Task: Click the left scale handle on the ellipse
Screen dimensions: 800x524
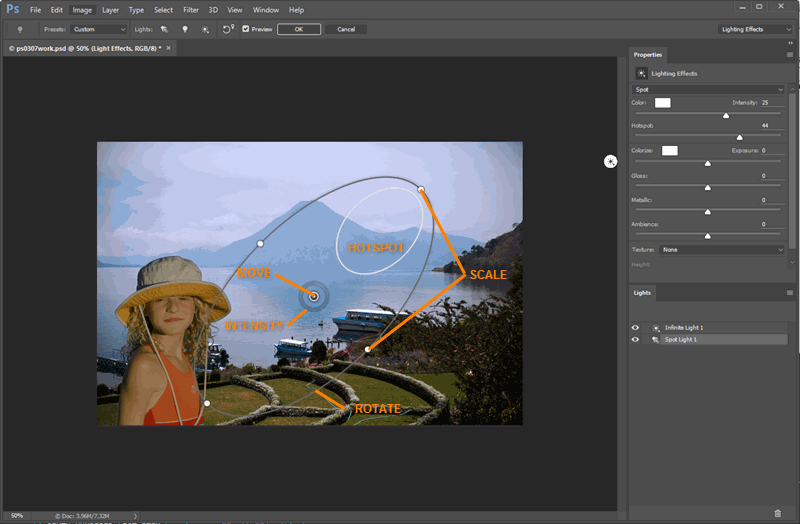Action: [x=260, y=243]
